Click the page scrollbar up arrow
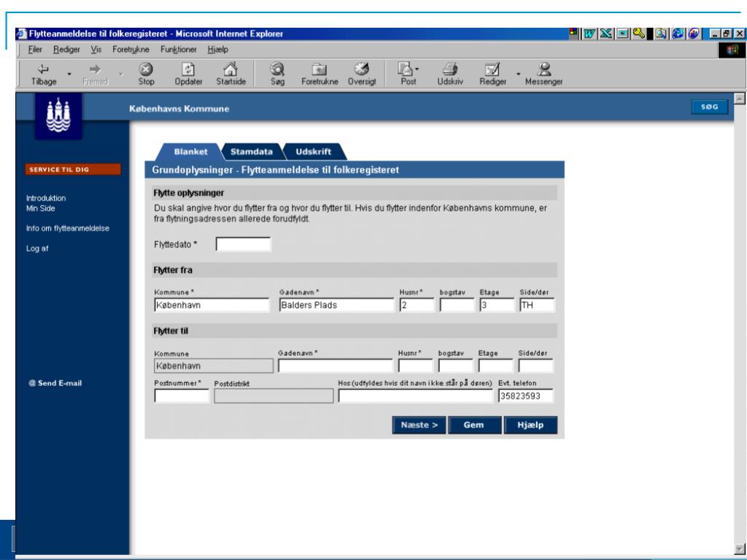Screen dimensions: 747x560 (x=740, y=98)
